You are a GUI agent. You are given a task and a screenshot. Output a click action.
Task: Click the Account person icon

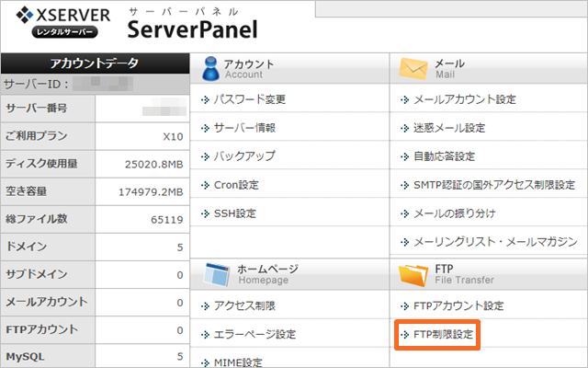209,68
